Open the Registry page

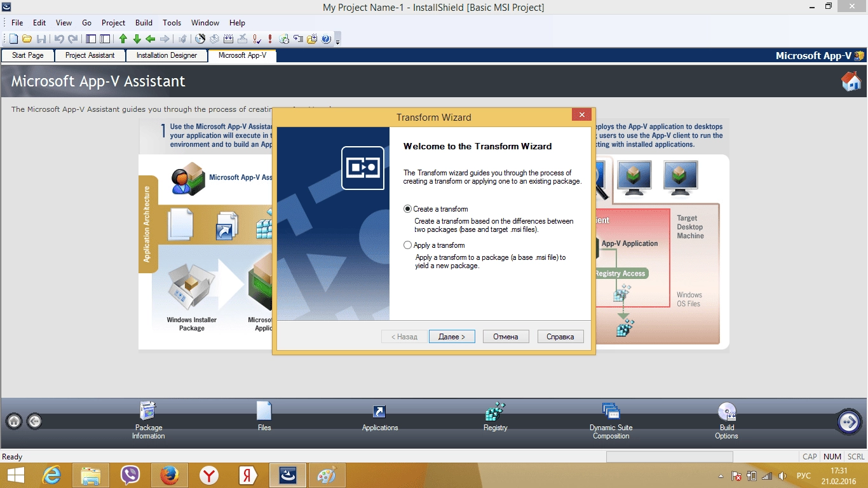pos(495,417)
